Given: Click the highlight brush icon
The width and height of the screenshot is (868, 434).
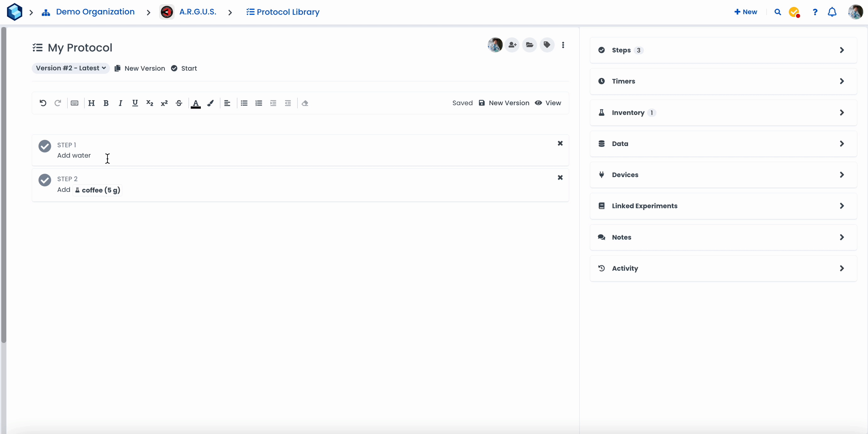Looking at the screenshot, I should 210,103.
